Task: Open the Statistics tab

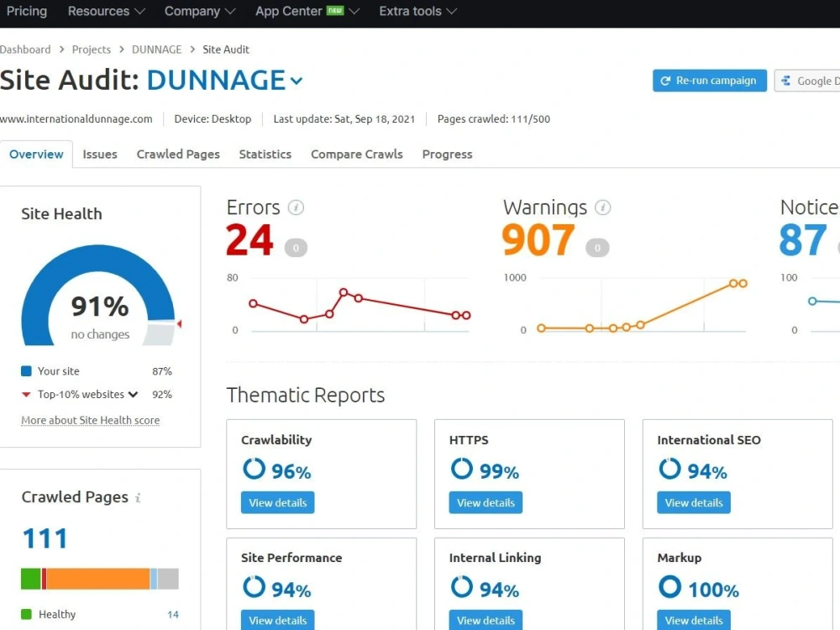Action: pos(265,155)
